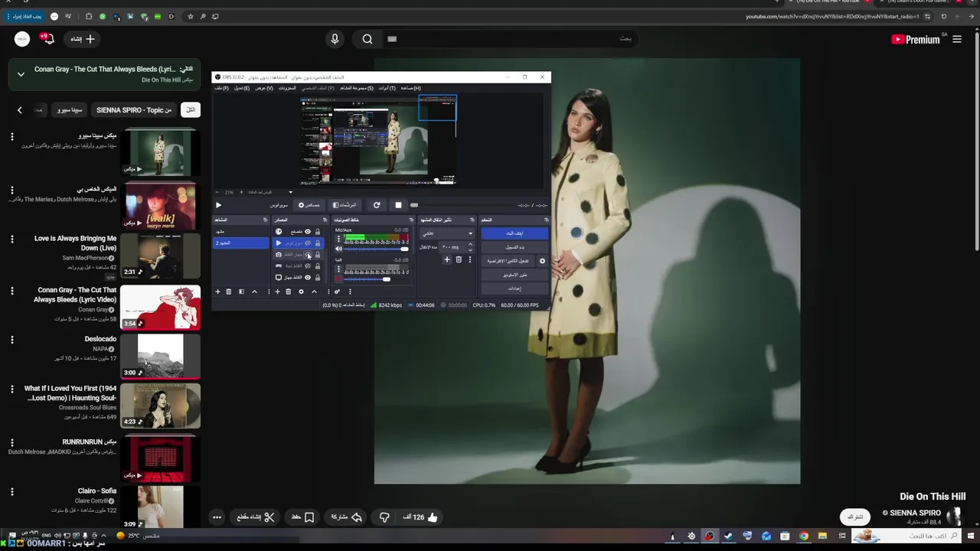Select the highlighted Scene 2 in OBS Scenes list
Screen dimensions: 980x551
pos(240,243)
